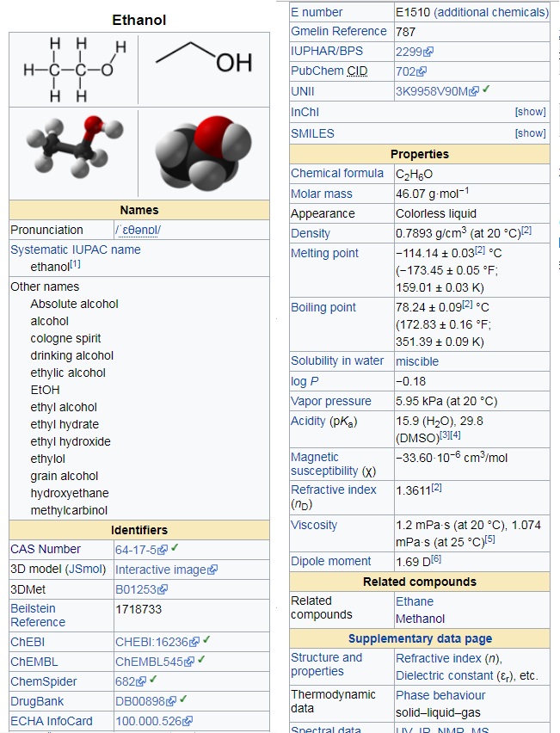Viewport: 560px width, 733px height.
Task: Click the external-link icon beside ChEMBL545
Action: 189,662
